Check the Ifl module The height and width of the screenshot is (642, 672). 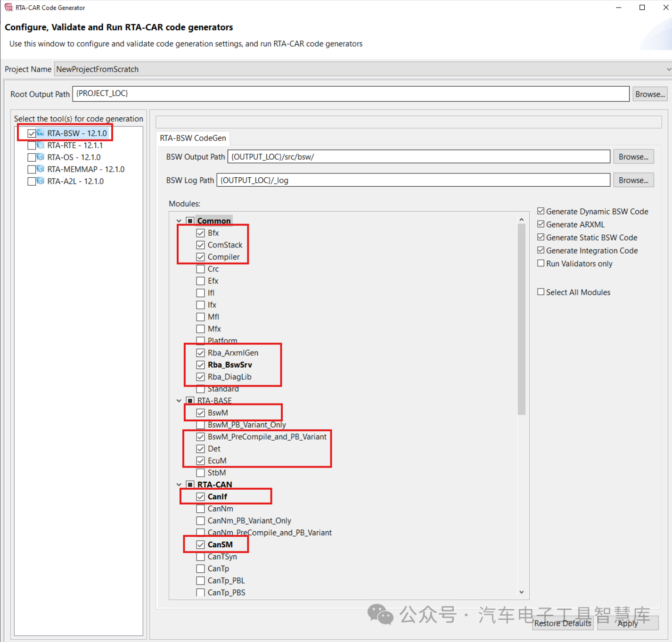[x=201, y=293]
